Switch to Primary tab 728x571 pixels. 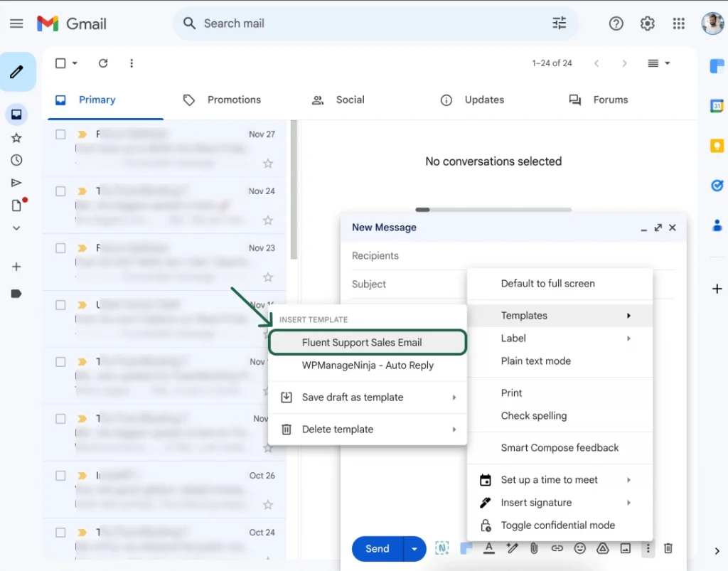[105, 100]
